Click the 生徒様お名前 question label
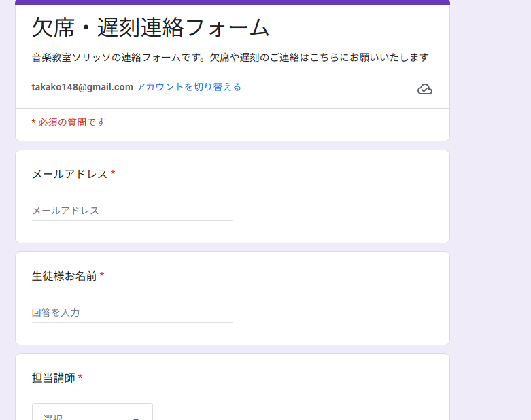531x420 pixels. coord(64,276)
